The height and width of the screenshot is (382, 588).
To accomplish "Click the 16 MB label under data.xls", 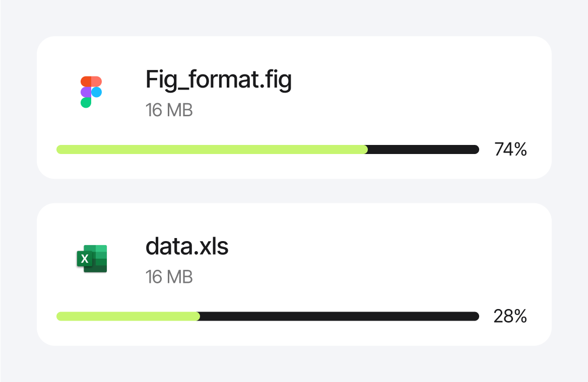I will (169, 277).
